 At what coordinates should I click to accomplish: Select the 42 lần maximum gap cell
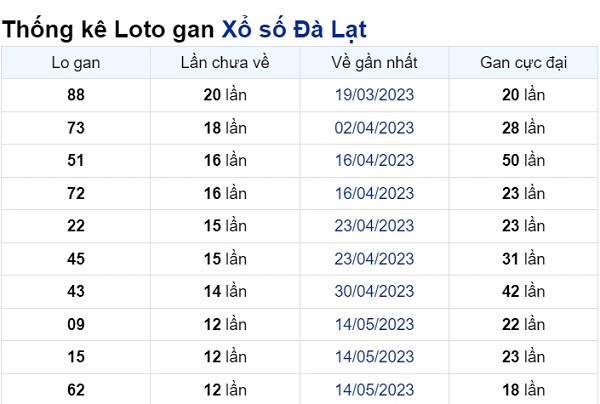523,292
